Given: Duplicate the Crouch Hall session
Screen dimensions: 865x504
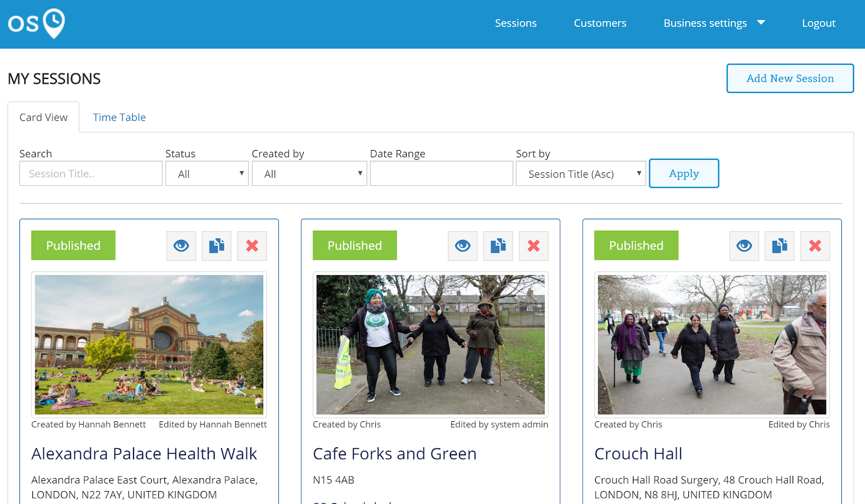Looking at the screenshot, I should point(780,246).
